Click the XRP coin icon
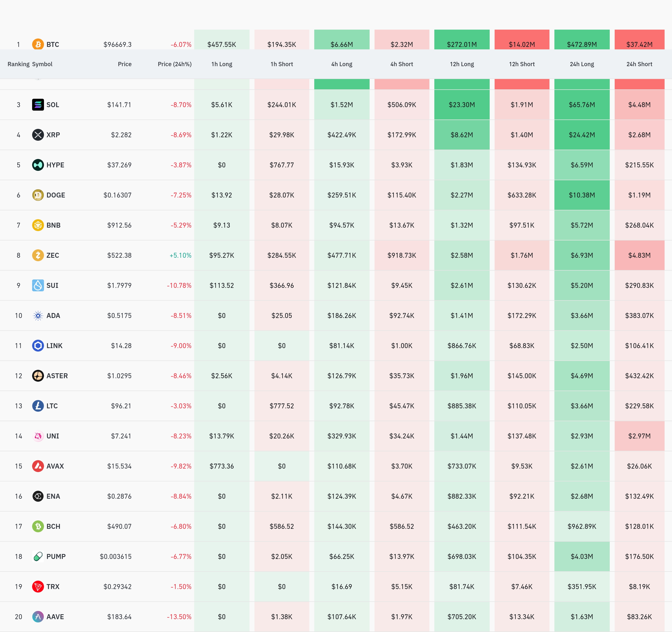 [x=38, y=135]
